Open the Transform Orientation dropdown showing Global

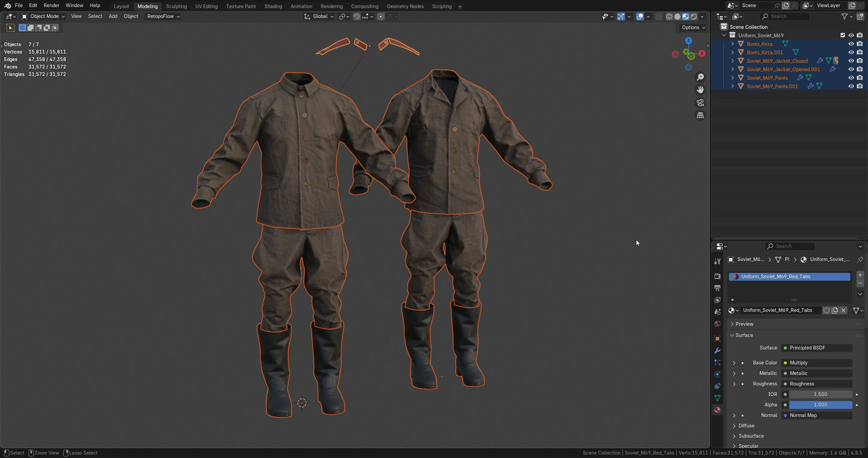(321, 16)
